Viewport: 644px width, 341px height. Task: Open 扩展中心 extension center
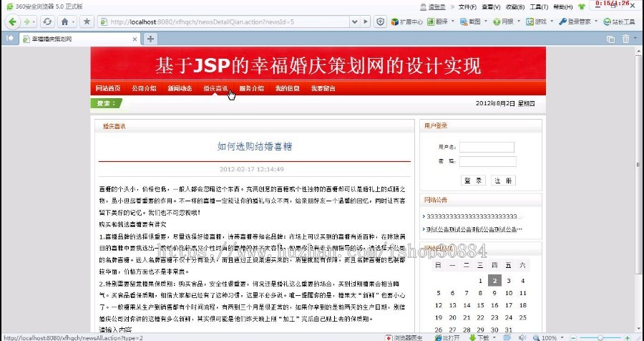click(x=406, y=21)
